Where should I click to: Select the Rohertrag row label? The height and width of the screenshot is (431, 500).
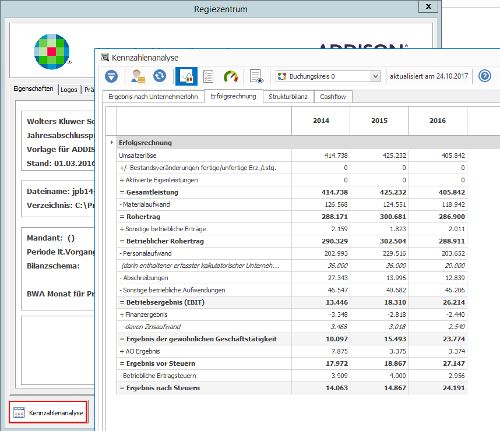(140, 217)
